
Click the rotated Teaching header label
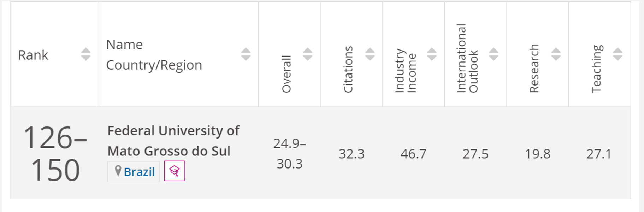(x=596, y=69)
